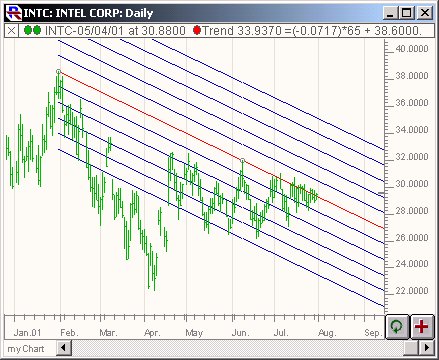Click the scroll left arrow
Viewport: 439px width, 360px height.
pyautogui.click(x=64, y=349)
